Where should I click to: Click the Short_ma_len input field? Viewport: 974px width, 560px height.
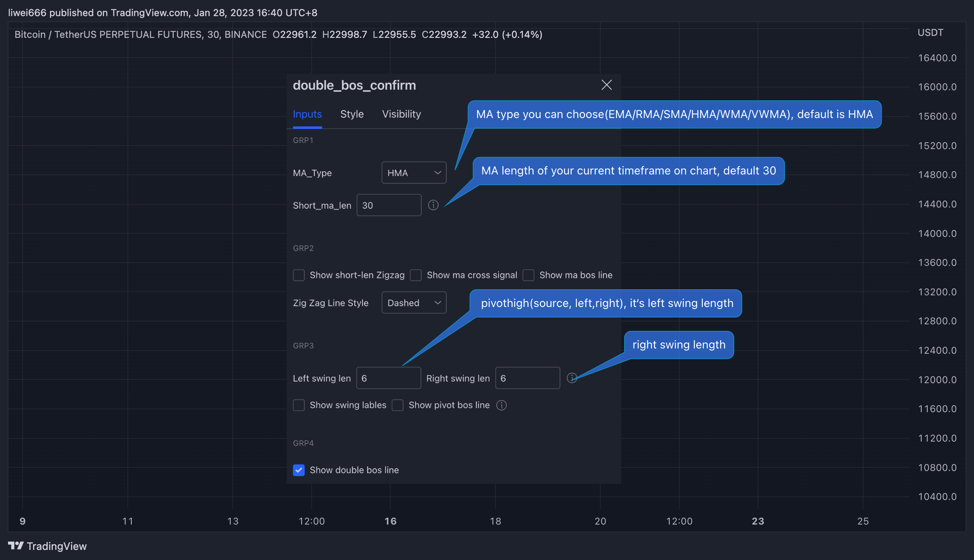click(389, 205)
